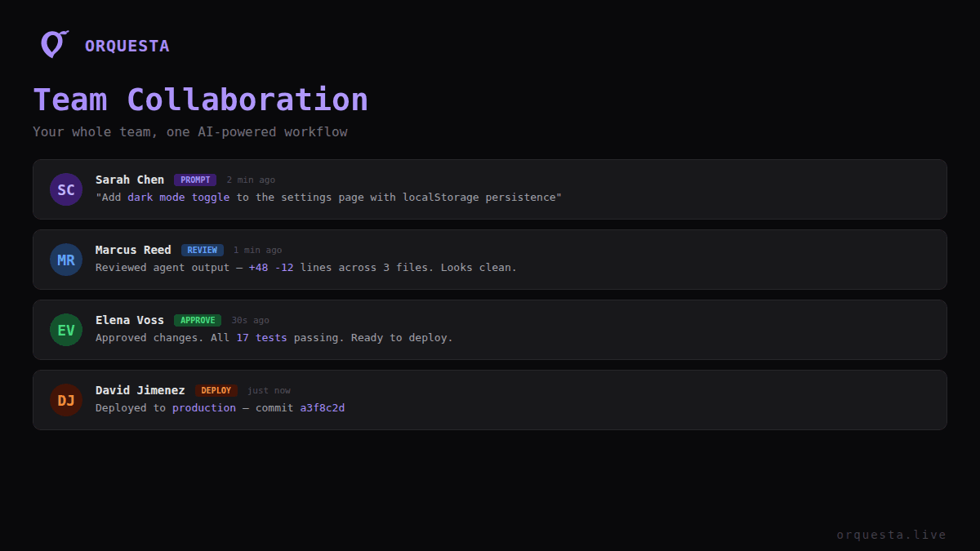
Task: Click the production environment label
Action: pos(203,407)
